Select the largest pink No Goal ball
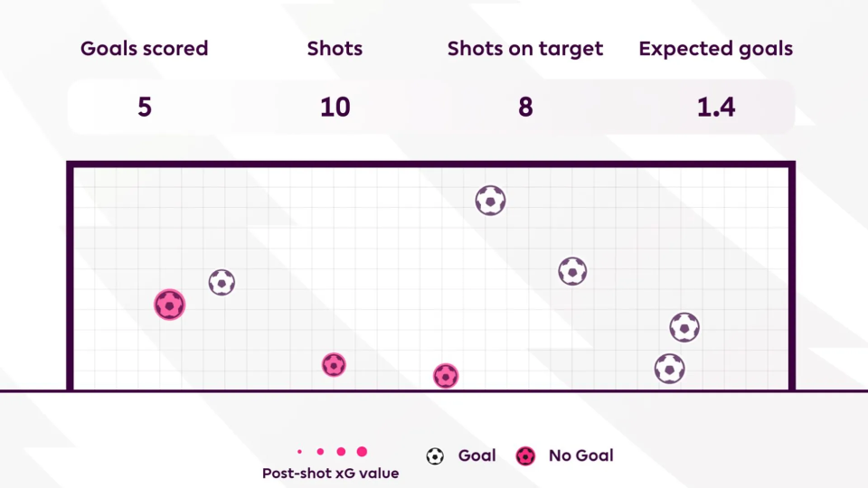 [169, 305]
